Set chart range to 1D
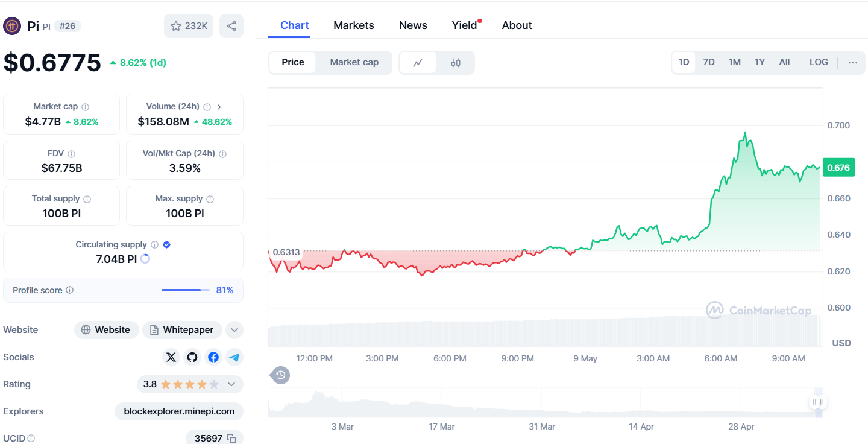 point(684,62)
